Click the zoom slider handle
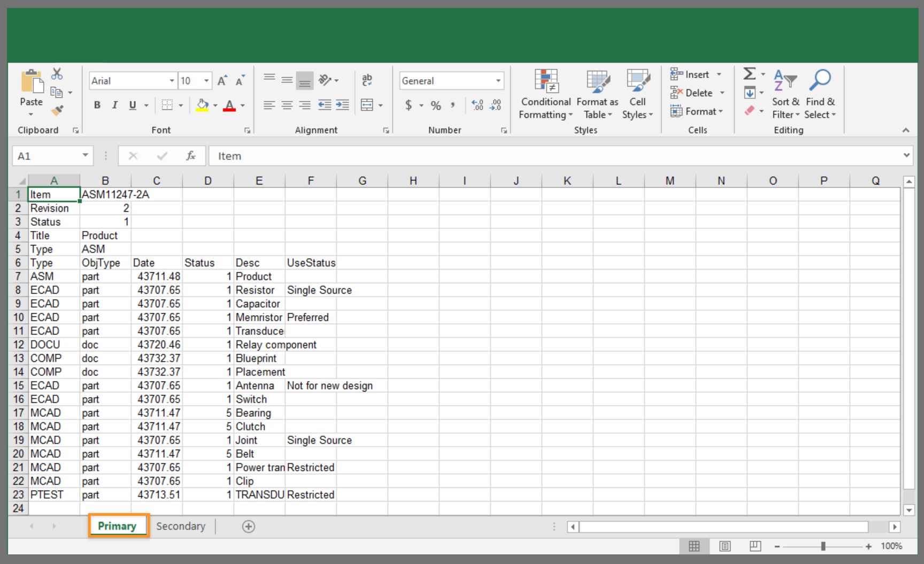 tap(823, 546)
